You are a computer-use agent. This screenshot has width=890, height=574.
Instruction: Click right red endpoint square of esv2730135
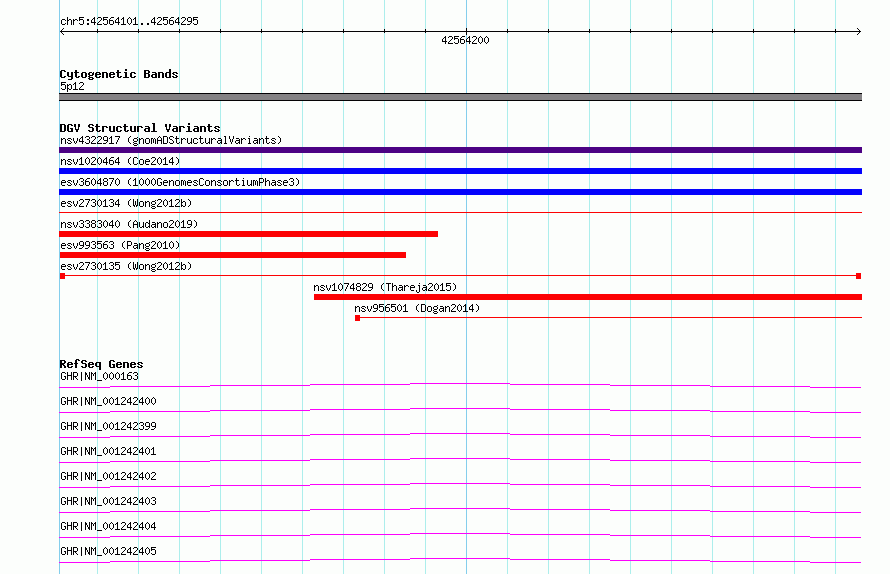point(859,276)
